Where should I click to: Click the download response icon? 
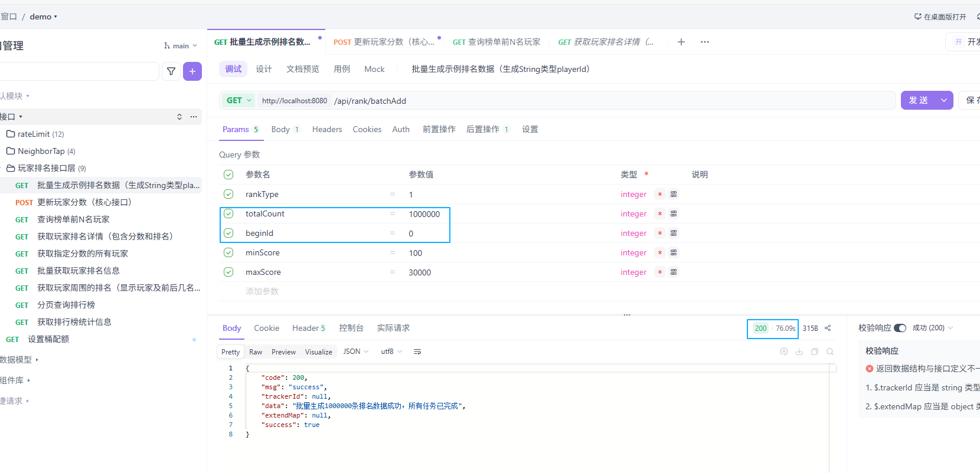tap(799, 352)
